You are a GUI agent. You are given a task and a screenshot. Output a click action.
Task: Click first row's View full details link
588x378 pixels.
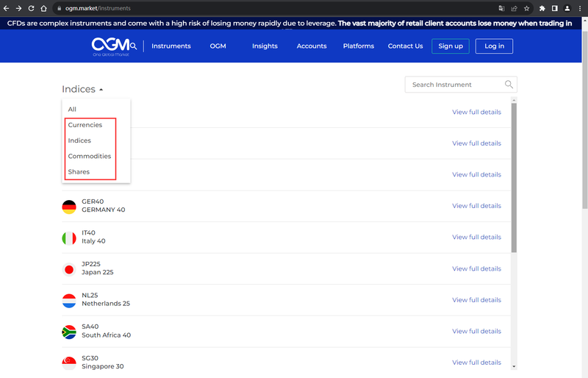tap(476, 112)
